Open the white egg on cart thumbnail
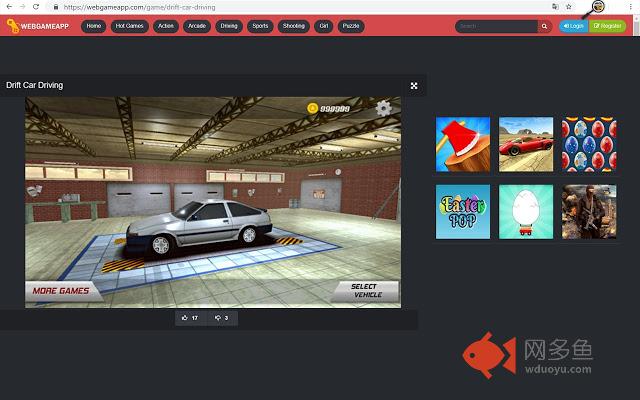Image resolution: width=640 pixels, height=400 pixels. click(x=526, y=211)
